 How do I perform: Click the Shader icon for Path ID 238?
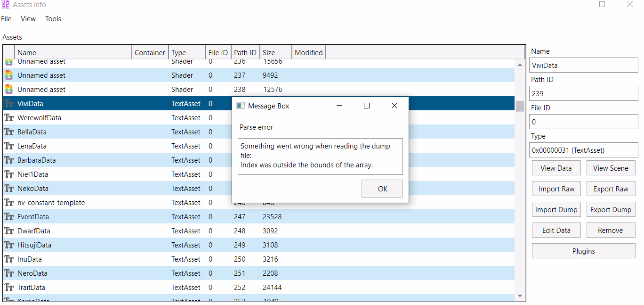(9, 90)
